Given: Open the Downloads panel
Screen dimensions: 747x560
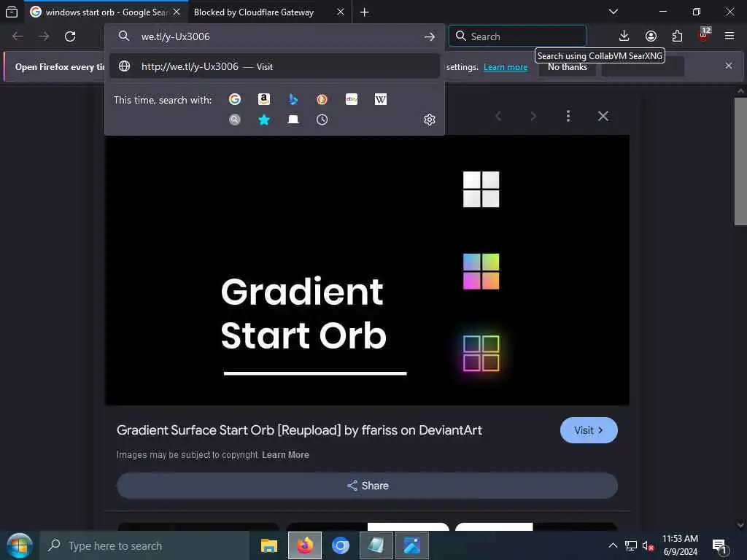Looking at the screenshot, I should (624, 36).
